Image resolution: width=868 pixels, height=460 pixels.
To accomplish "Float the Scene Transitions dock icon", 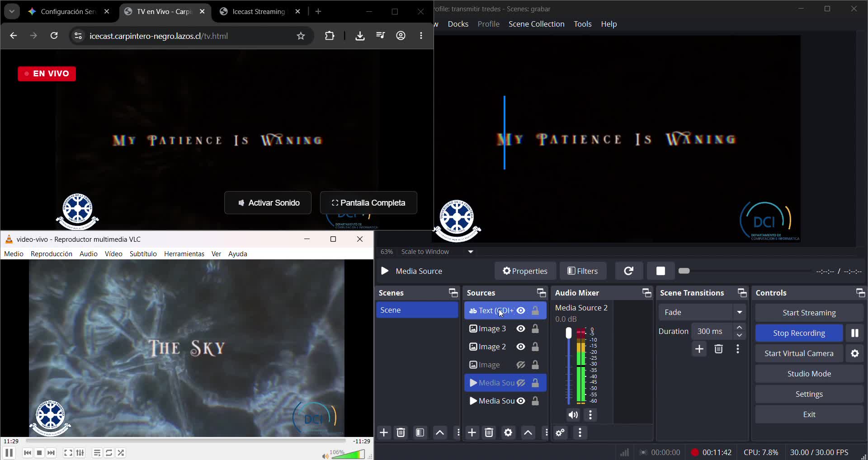I will point(742,293).
